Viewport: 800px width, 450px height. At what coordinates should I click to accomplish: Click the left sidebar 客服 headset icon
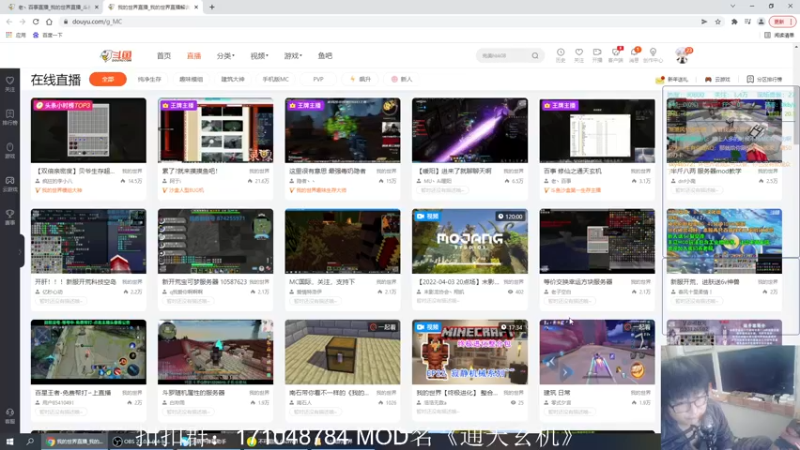pyautogui.click(x=10, y=416)
